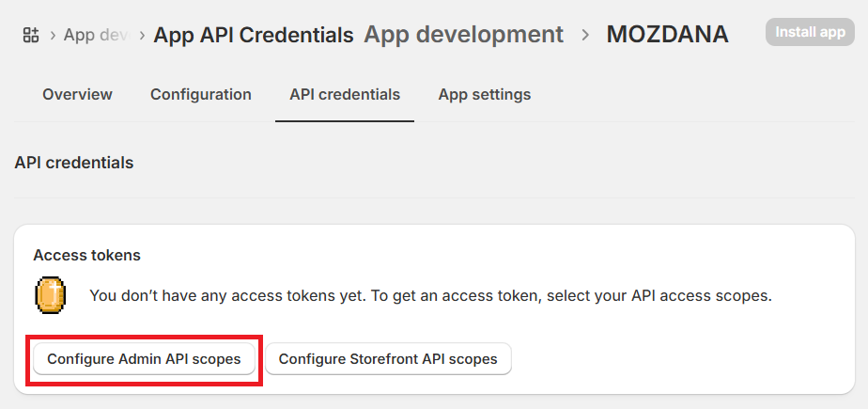Click the App API Credentials page title
The width and height of the screenshot is (868, 409).
coord(254,35)
